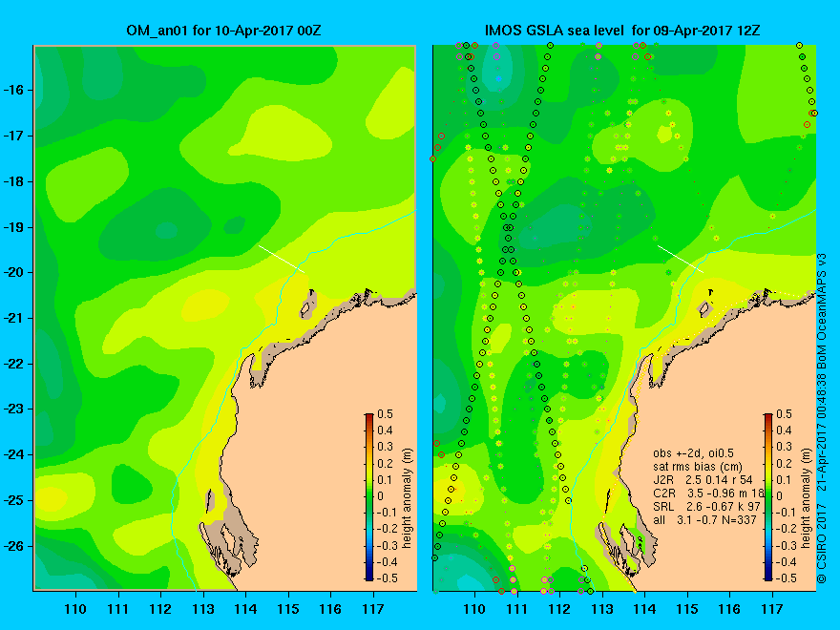Click longitude 117 under the IMOS GSLA map
The width and height of the screenshot is (840, 630).
pos(772,609)
